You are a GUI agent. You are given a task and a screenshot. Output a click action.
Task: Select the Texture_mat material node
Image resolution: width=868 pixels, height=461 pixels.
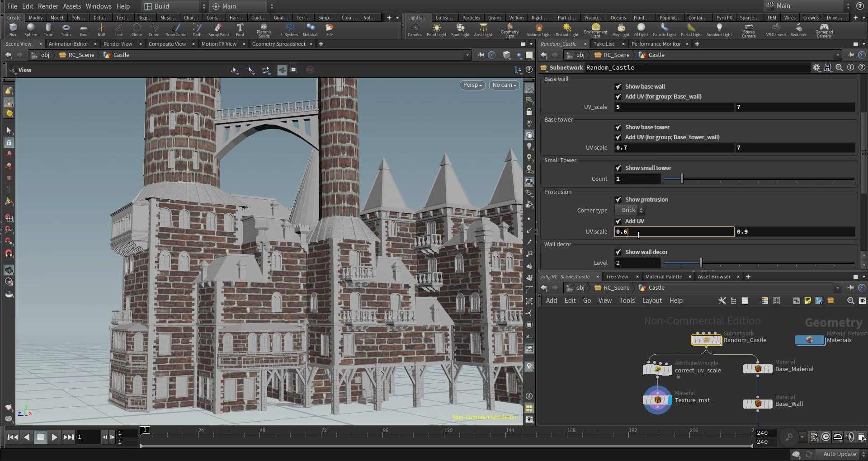tap(657, 400)
